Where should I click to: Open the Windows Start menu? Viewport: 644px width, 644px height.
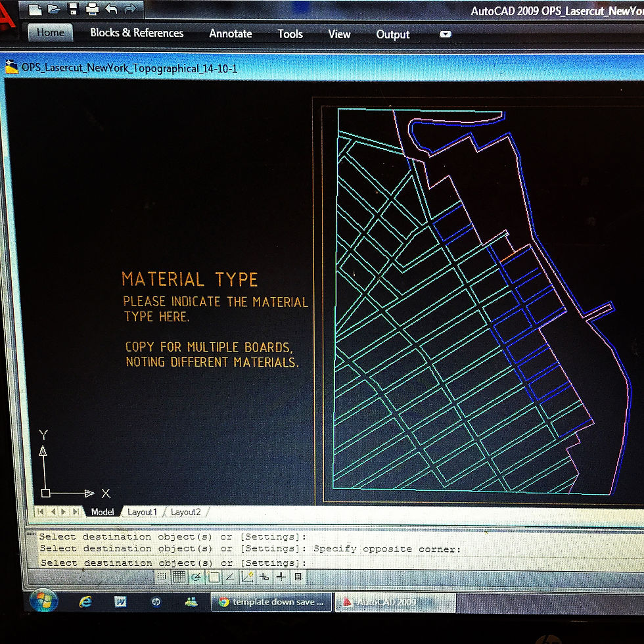click(43, 601)
